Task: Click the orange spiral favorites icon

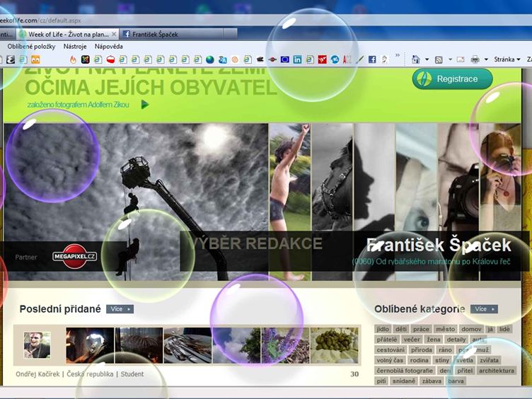Action: pos(235,59)
